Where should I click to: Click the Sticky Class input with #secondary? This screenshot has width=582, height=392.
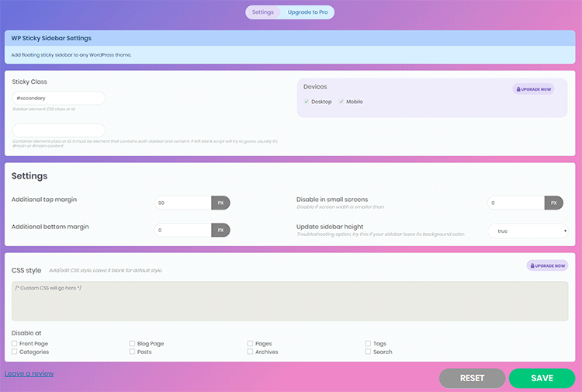click(59, 98)
